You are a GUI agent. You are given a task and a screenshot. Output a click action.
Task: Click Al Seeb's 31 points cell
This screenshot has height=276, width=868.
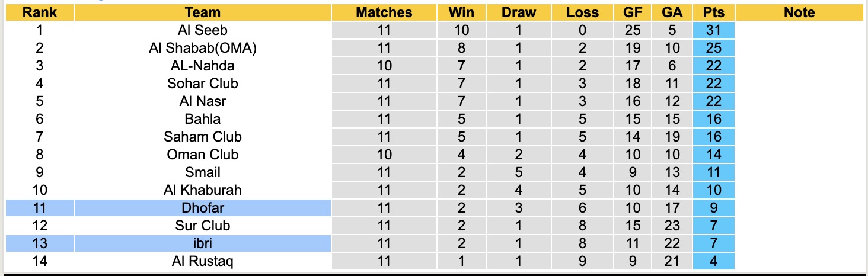[x=713, y=30]
